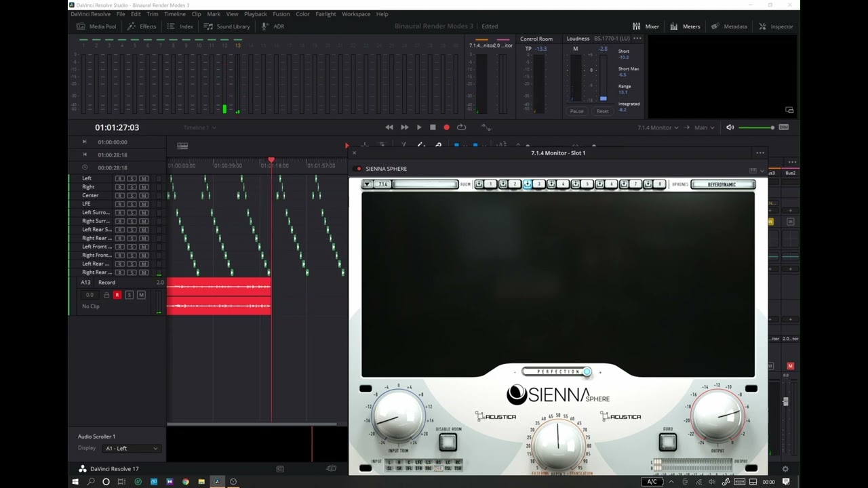The height and width of the screenshot is (488, 868).
Task: Adjust the monitor volume slider
Action: [756, 127]
